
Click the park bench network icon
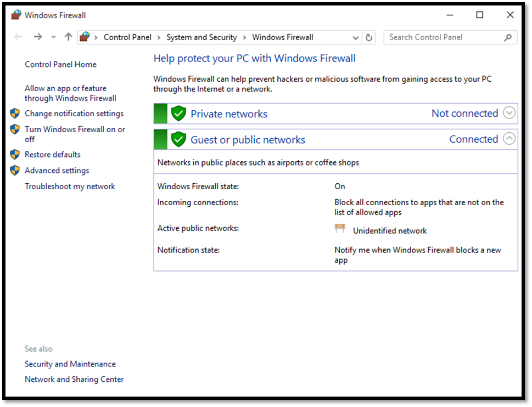tap(340, 228)
